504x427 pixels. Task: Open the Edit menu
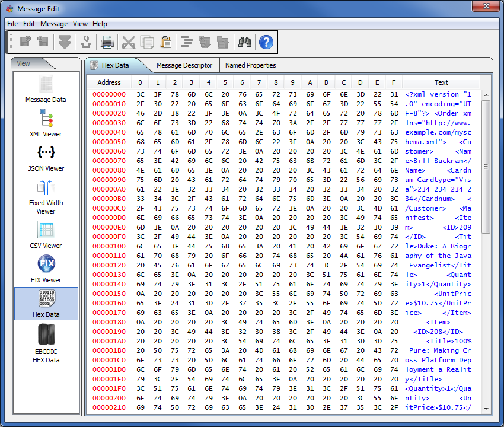29,24
